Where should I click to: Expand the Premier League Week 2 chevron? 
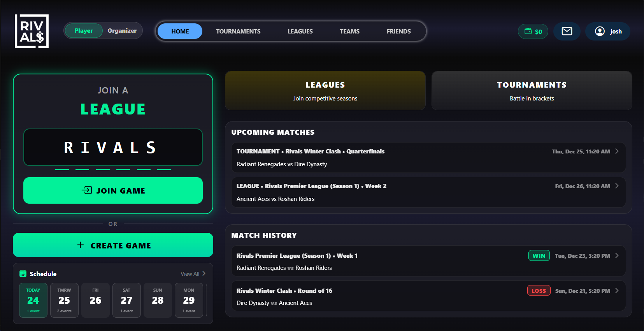coord(617,186)
